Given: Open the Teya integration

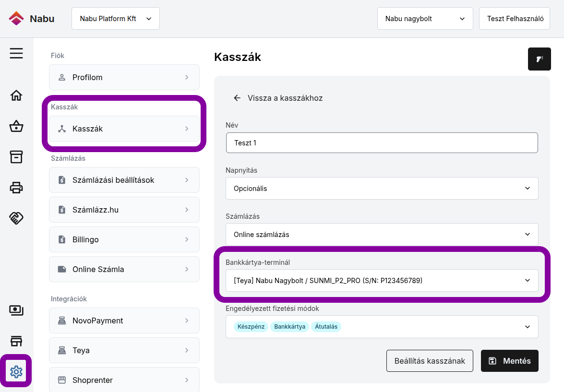Looking at the screenshot, I should (124, 350).
